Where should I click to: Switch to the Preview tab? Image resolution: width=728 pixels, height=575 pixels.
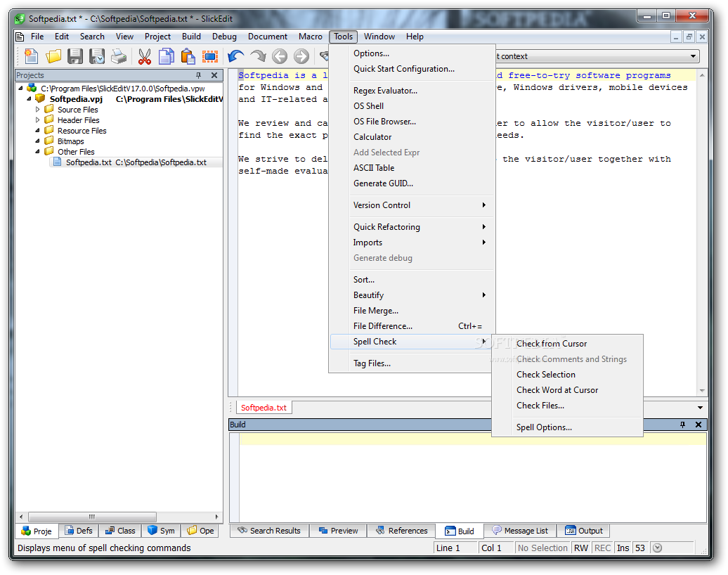[x=338, y=531]
